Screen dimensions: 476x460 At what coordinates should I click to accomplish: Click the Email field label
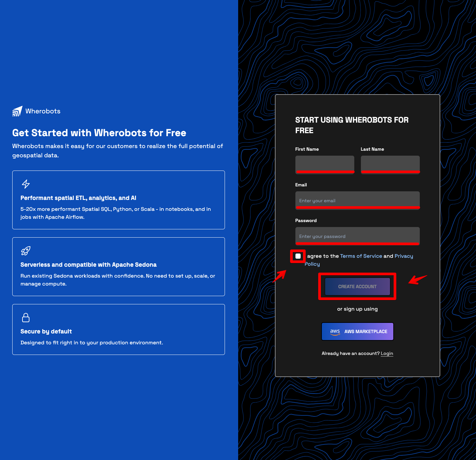point(301,185)
